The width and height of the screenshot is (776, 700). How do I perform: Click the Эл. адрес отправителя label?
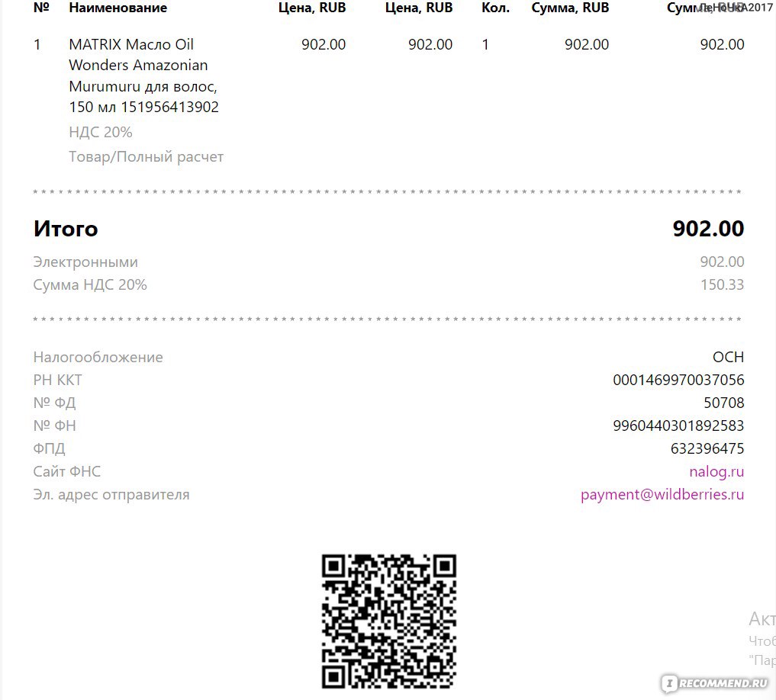(111, 495)
